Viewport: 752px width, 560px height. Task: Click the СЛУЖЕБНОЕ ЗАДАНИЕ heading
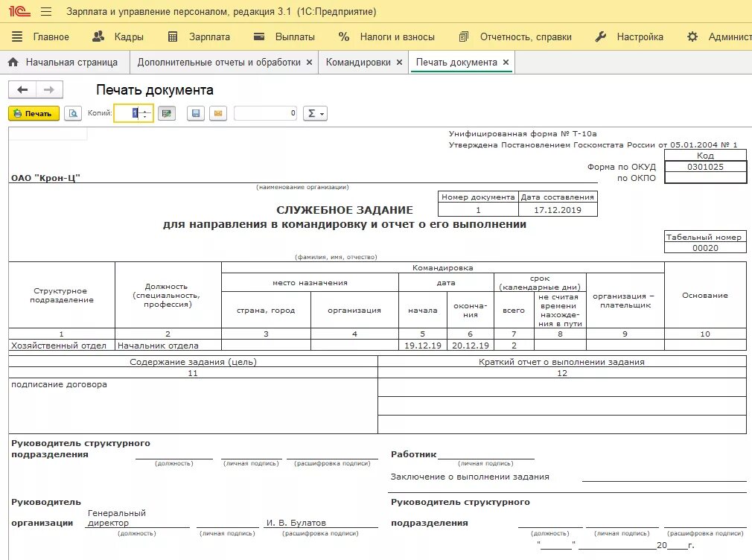click(344, 210)
